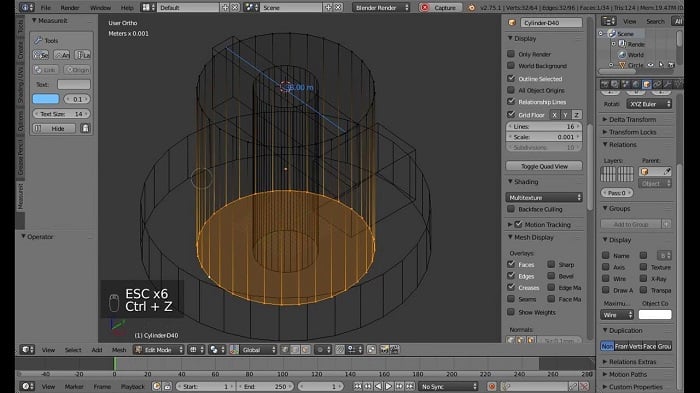Viewport: 700px width, 393px height.
Task: Click the 3D View editor type icon
Action: click(x=27, y=349)
